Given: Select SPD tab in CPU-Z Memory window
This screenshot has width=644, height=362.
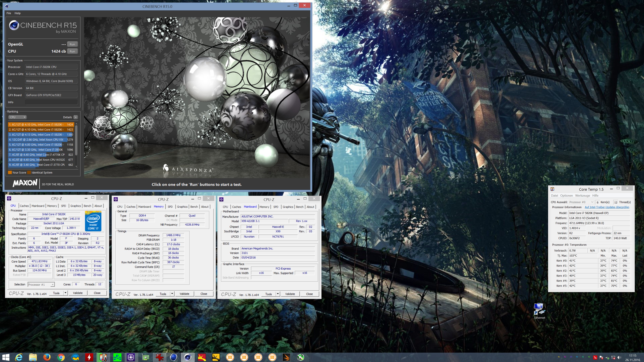Looking at the screenshot, I should pyautogui.click(x=170, y=207).
